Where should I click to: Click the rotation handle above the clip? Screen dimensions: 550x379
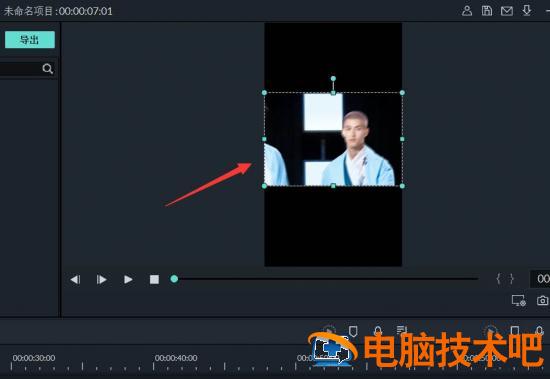(x=333, y=79)
